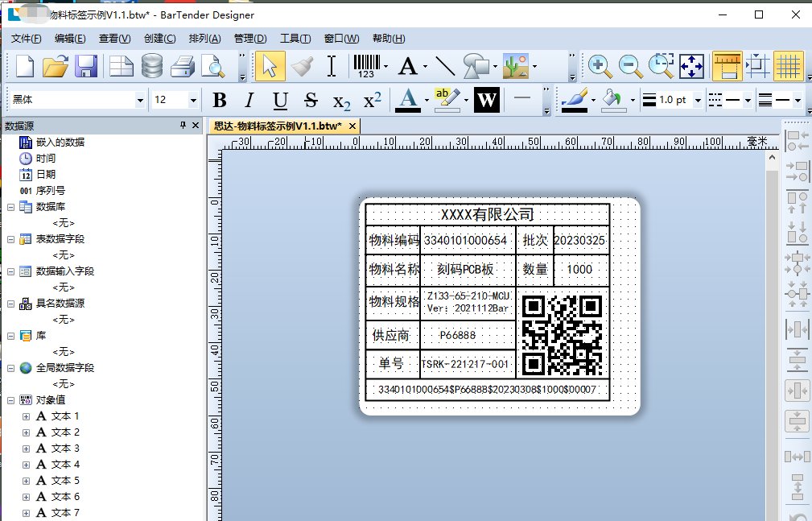
Task: Apply the line color brush
Action: [x=575, y=100]
